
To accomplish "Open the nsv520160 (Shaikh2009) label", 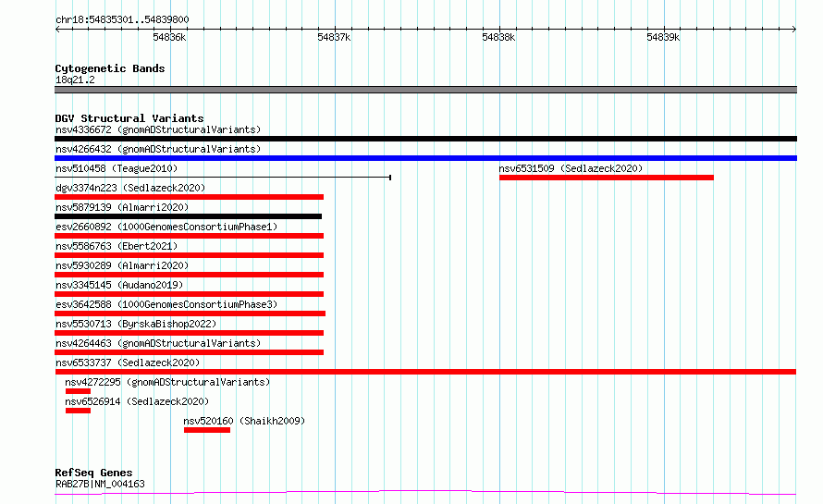I will tap(244, 421).
